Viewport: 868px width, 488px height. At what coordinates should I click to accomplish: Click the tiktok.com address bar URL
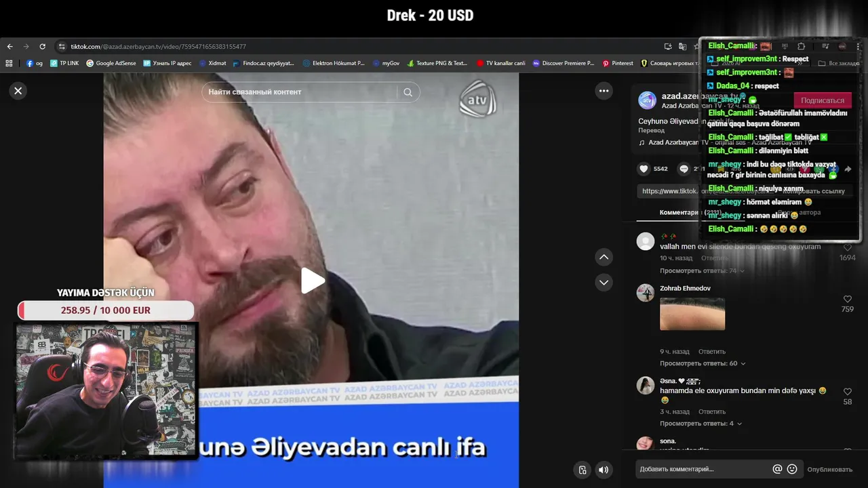(x=158, y=47)
